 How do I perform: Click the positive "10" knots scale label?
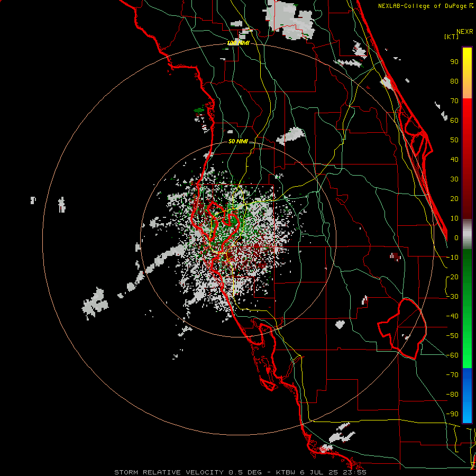click(454, 218)
